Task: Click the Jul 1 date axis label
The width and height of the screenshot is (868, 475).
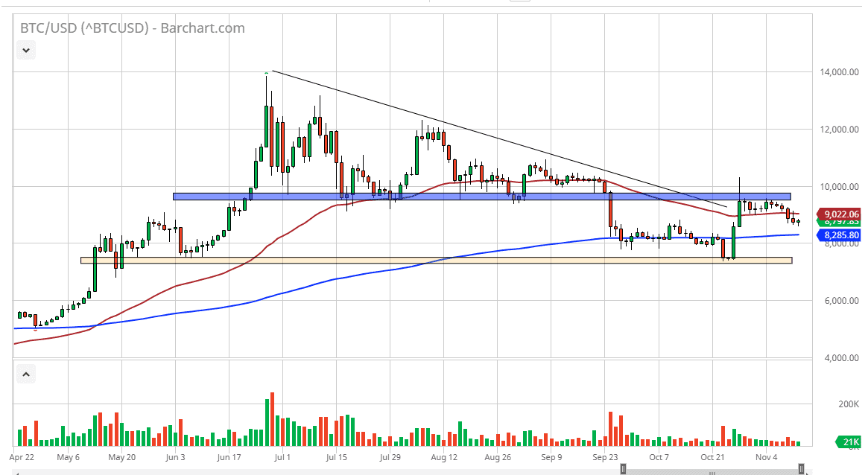Action: (283, 457)
